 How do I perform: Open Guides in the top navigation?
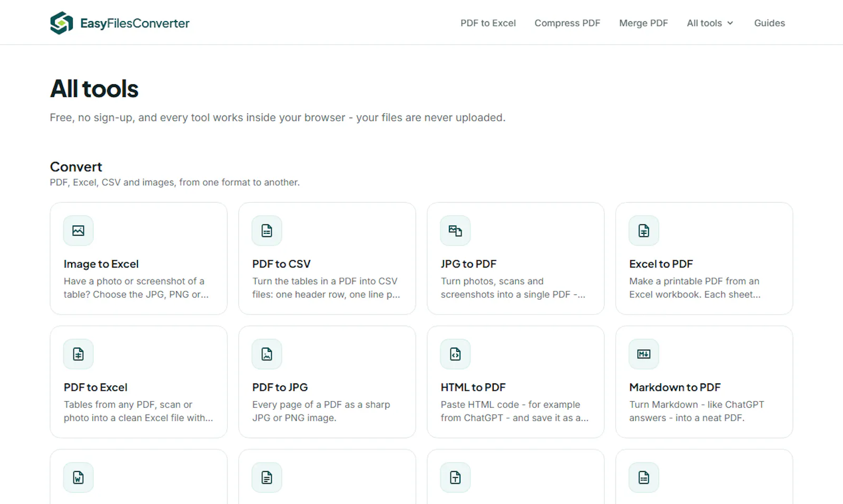769,23
